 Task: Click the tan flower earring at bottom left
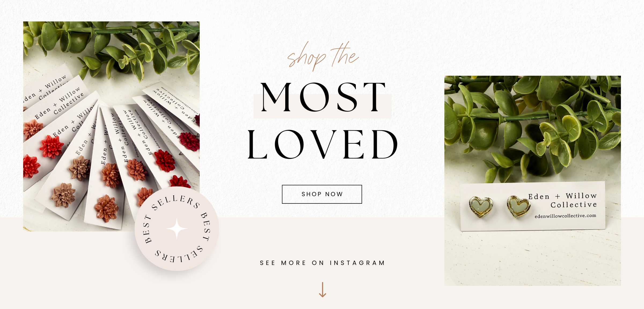pos(64,195)
